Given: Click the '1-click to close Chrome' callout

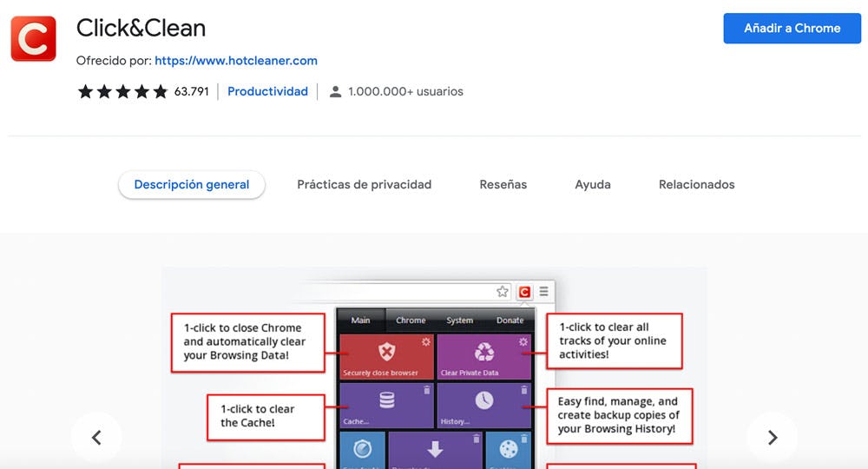Looking at the screenshot, I should point(247,342).
